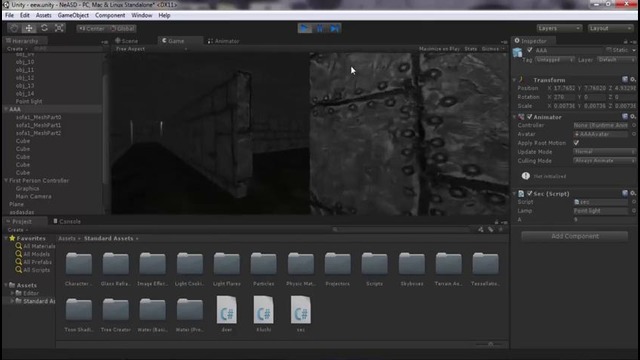Screen dimensions: 640x360
Task: Click the Position X value field
Action: click(x=564, y=88)
